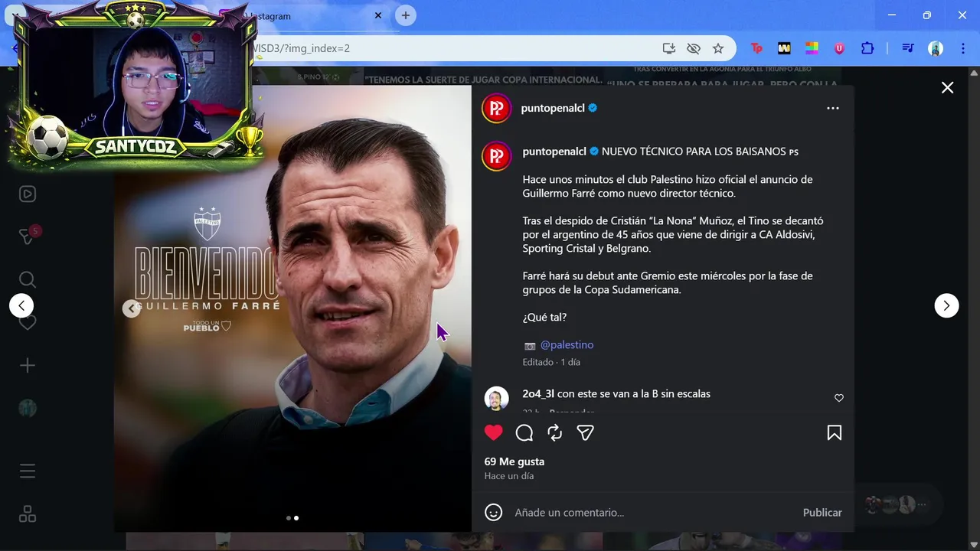The image size is (980, 551).
Task: Unlike the post with the red heart
Action: tap(494, 433)
